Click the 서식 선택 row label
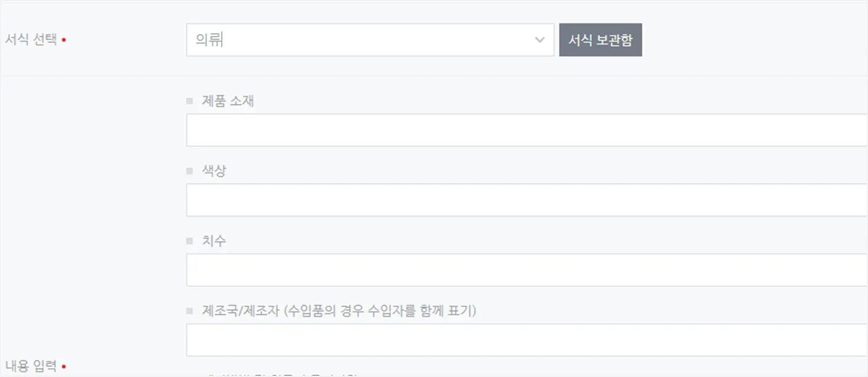The width and height of the screenshot is (868, 377). pyautogui.click(x=31, y=40)
